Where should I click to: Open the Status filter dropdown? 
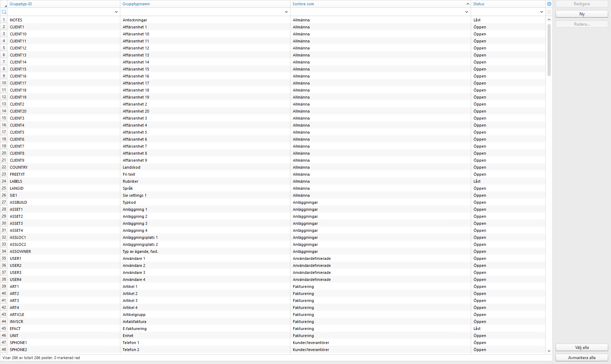point(542,12)
